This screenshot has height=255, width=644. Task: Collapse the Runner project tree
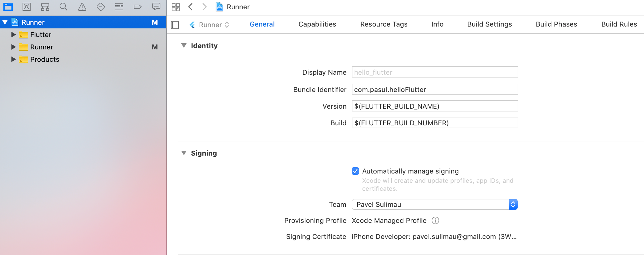[x=5, y=22]
